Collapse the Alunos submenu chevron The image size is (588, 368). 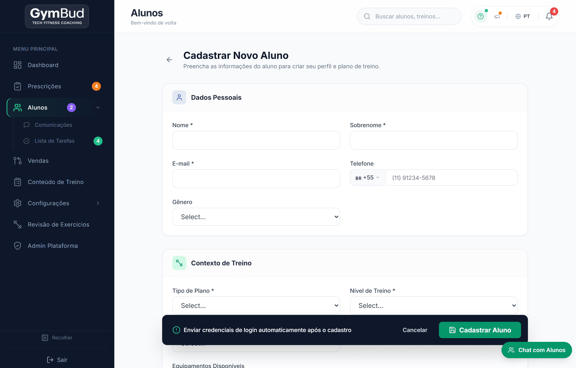[x=98, y=108]
